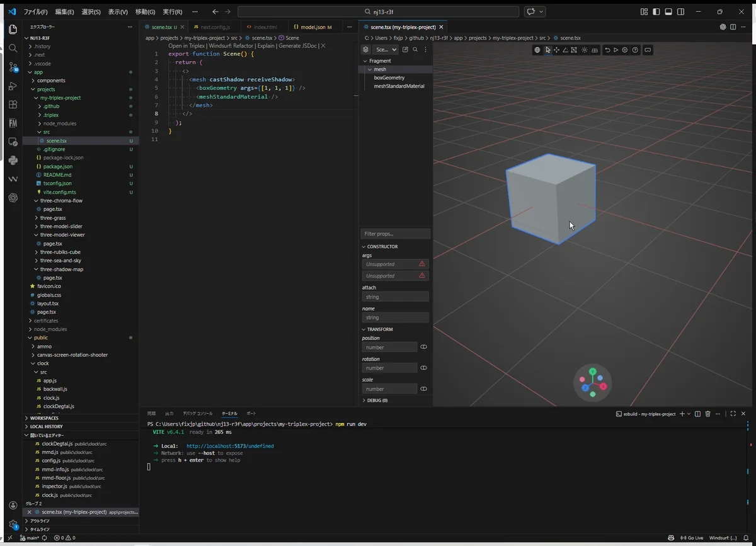Toggle the link icon beside the position field

(x=423, y=347)
